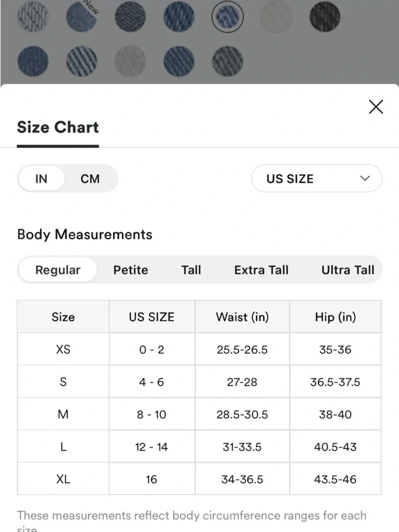Open the Tall measurements tab
The height and width of the screenshot is (532, 399).
(191, 270)
